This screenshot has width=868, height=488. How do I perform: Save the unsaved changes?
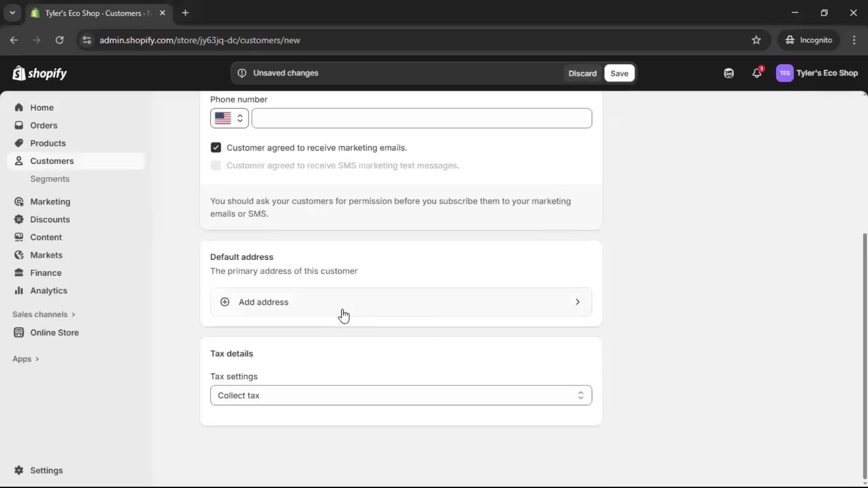[619, 73]
